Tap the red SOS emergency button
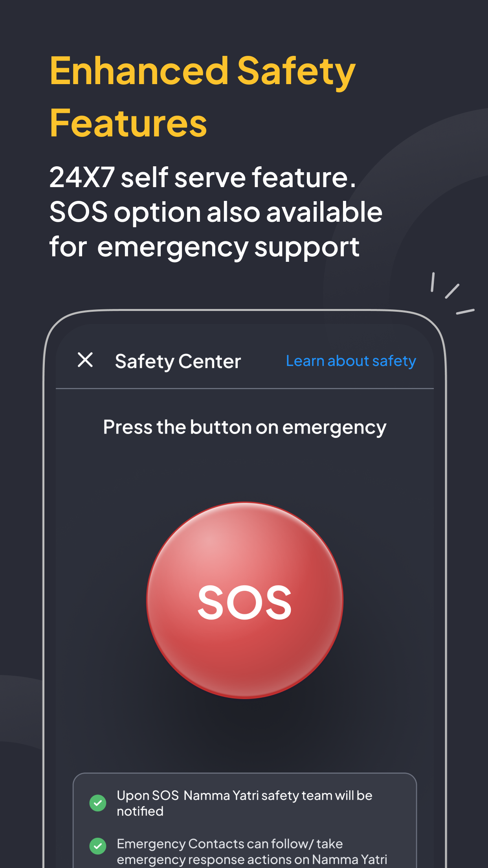Screen dimensions: 488x868 245,600
